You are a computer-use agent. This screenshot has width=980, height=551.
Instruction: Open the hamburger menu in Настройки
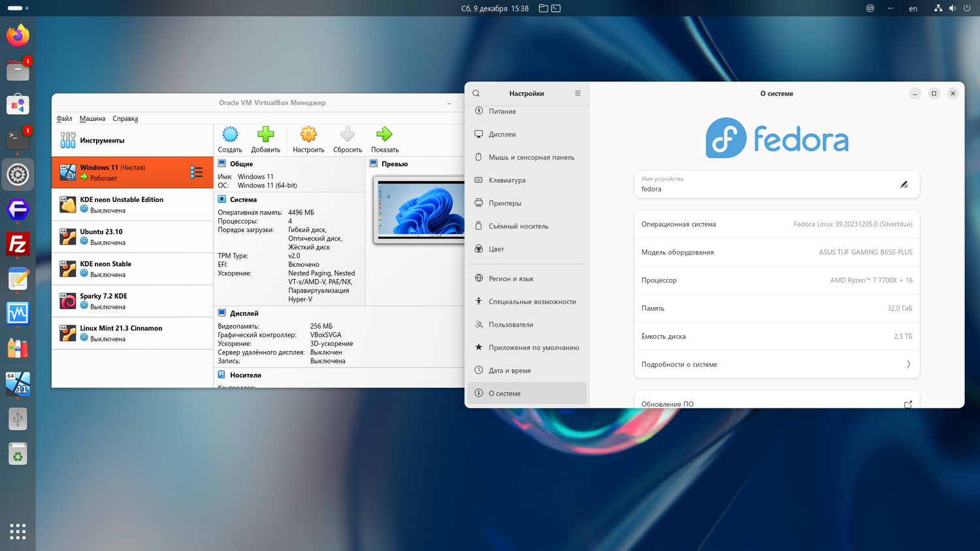point(578,93)
